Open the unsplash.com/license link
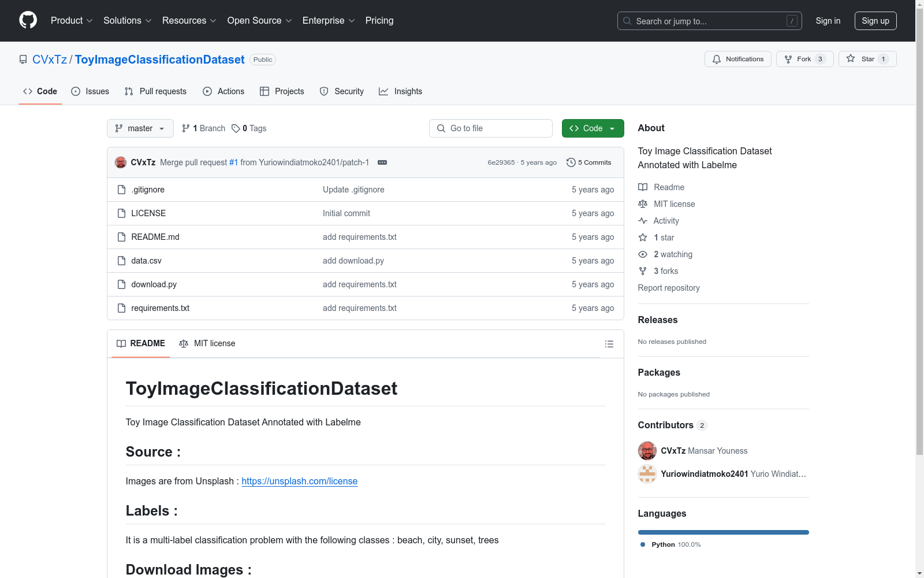 pos(300,481)
